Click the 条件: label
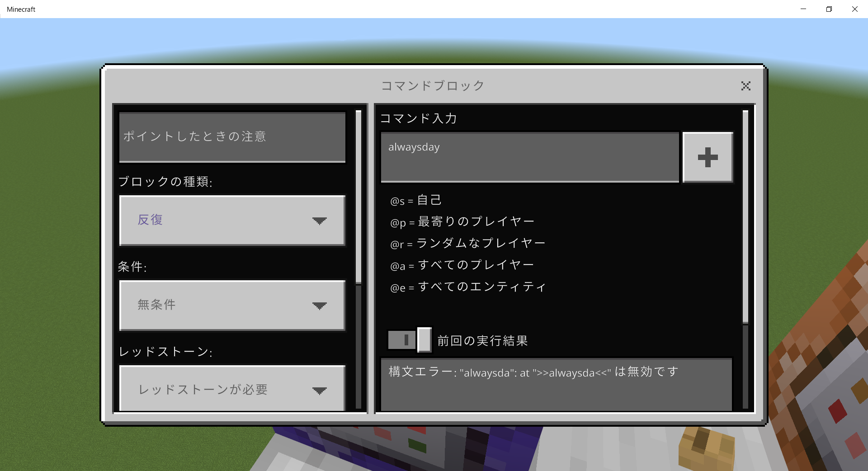 (132, 267)
